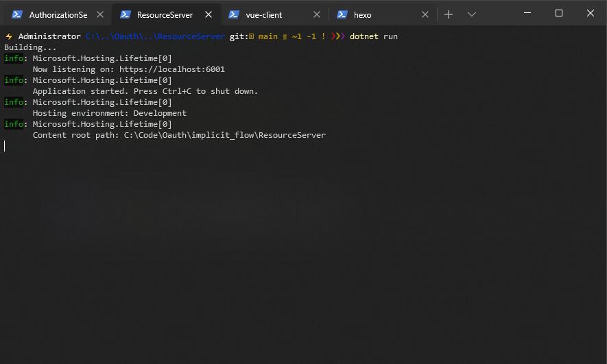Maximize the terminal window

[558, 13]
